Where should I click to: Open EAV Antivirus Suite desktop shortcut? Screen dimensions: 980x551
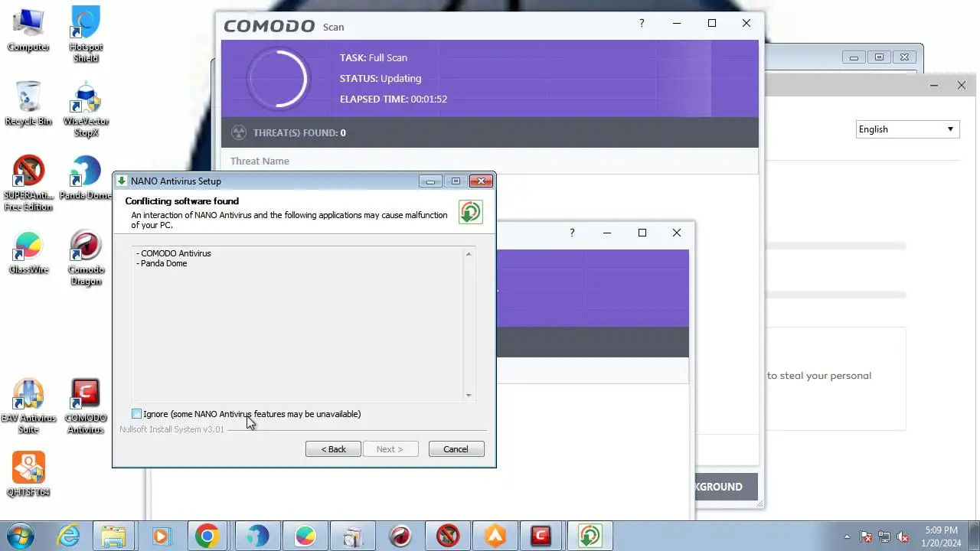click(28, 406)
